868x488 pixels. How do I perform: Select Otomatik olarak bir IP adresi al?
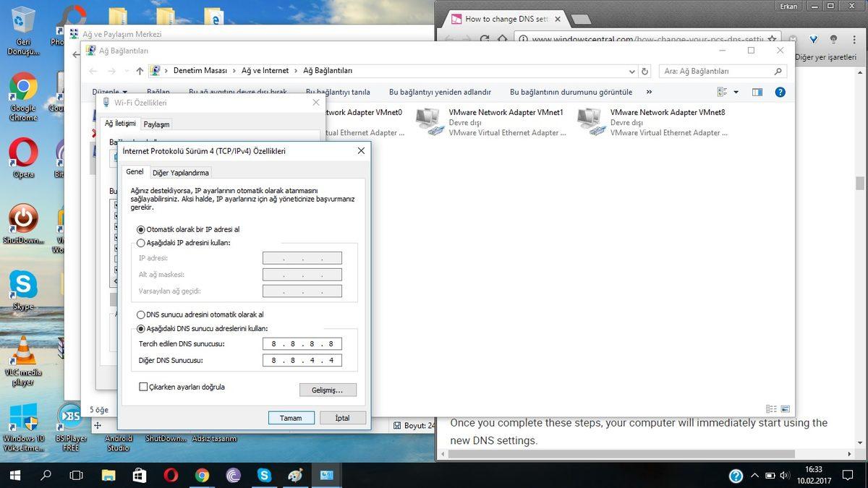[x=140, y=229]
